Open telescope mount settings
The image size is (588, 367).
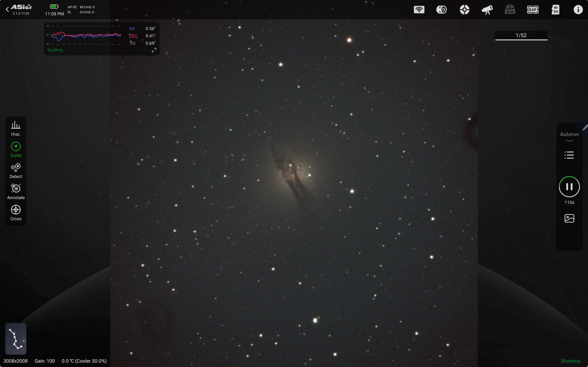point(487,10)
